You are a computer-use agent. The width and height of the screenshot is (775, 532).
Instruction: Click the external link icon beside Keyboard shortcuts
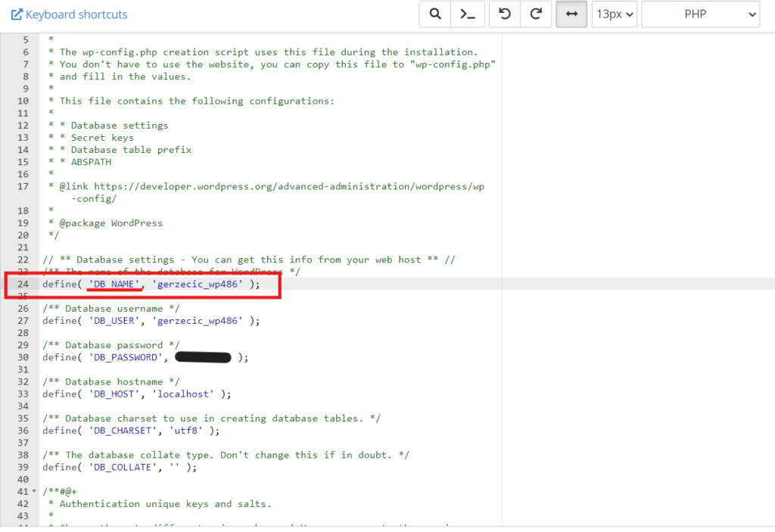(17, 14)
